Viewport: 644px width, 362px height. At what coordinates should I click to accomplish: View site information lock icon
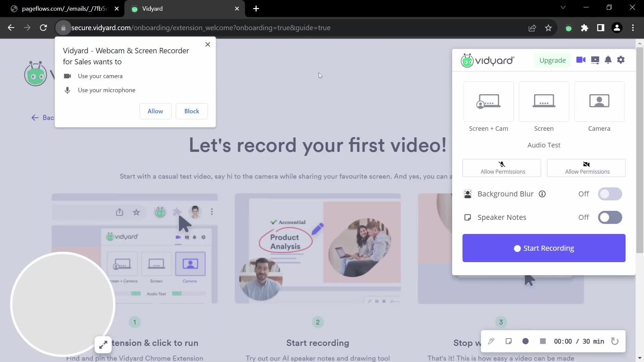(63, 28)
